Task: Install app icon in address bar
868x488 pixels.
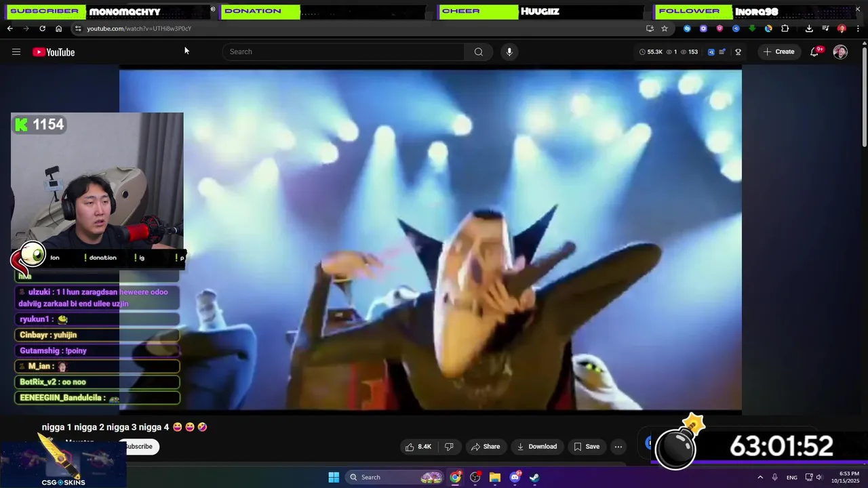Action: tap(650, 28)
